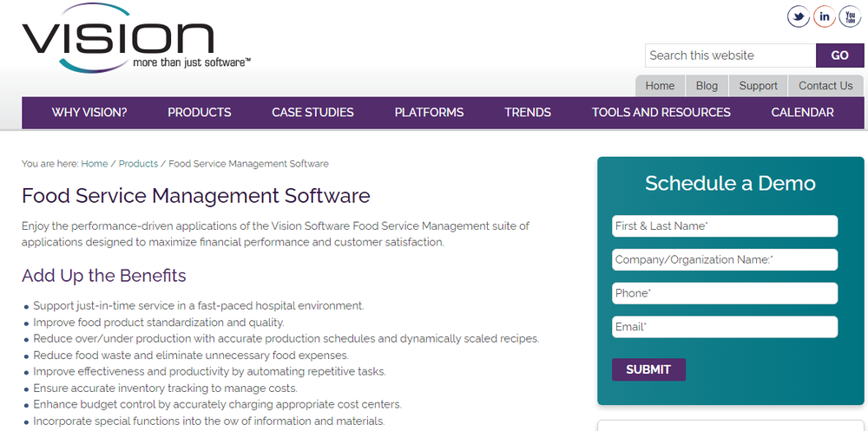The width and height of the screenshot is (868, 431).
Task: Click the bullet 'Improve food product standardization and quality'
Action: 159,322
